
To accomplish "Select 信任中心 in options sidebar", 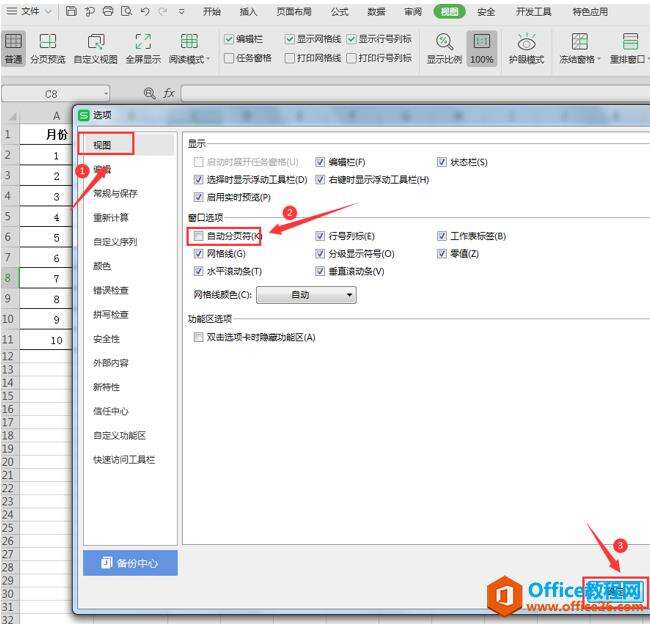I will tap(111, 411).
